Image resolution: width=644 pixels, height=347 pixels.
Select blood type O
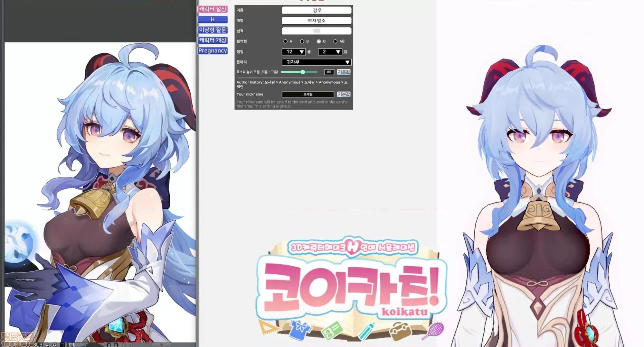[x=319, y=41]
